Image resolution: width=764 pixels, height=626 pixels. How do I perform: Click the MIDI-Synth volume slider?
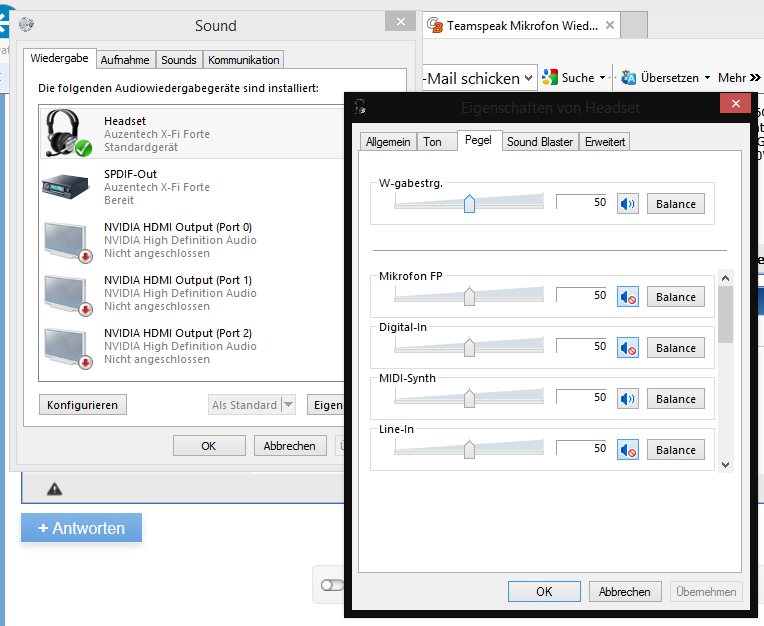click(x=469, y=398)
